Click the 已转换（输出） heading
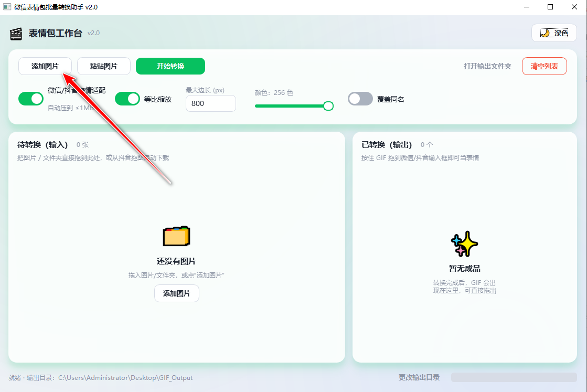 [387, 145]
